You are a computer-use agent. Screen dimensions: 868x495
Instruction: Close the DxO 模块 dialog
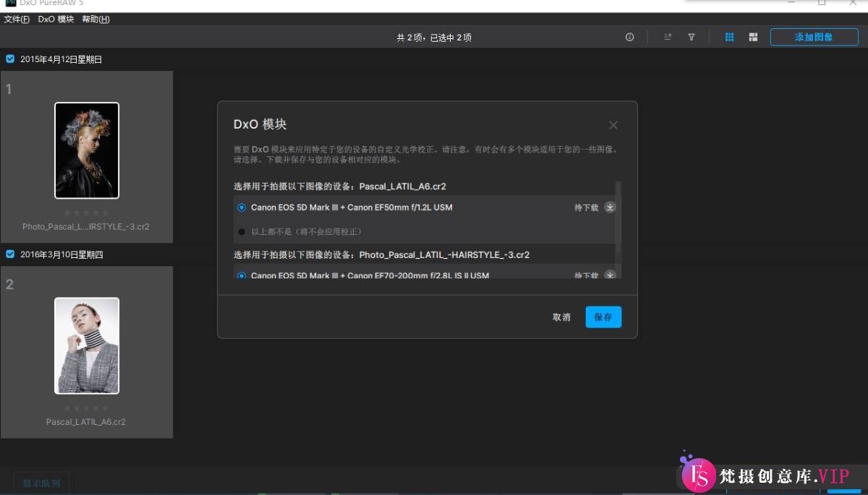613,125
